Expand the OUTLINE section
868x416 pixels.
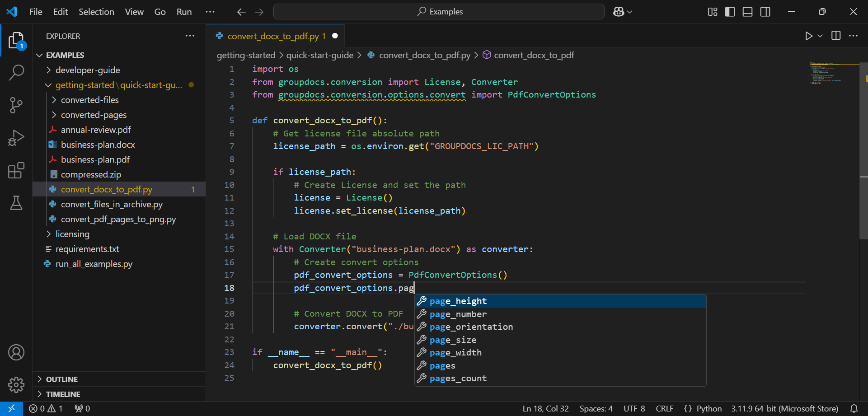pyautogui.click(x=119, y=379)
